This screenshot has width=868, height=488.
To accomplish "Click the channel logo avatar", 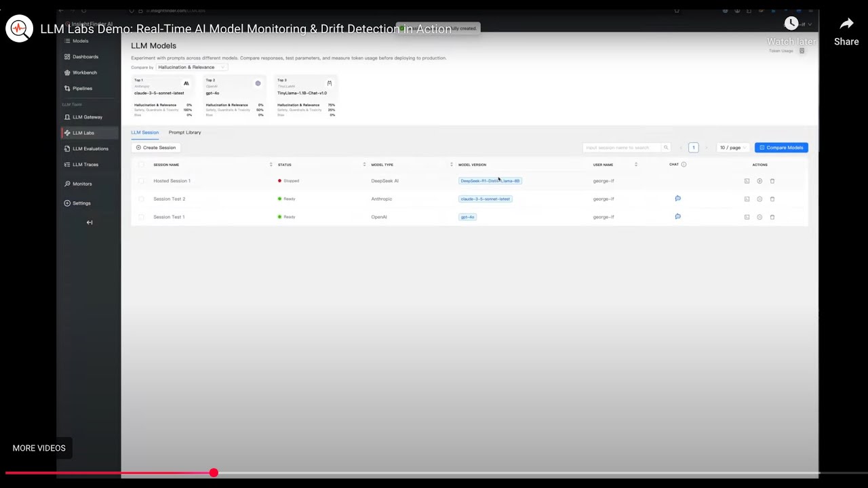I will pyautogui.click(x=19, y=28).
